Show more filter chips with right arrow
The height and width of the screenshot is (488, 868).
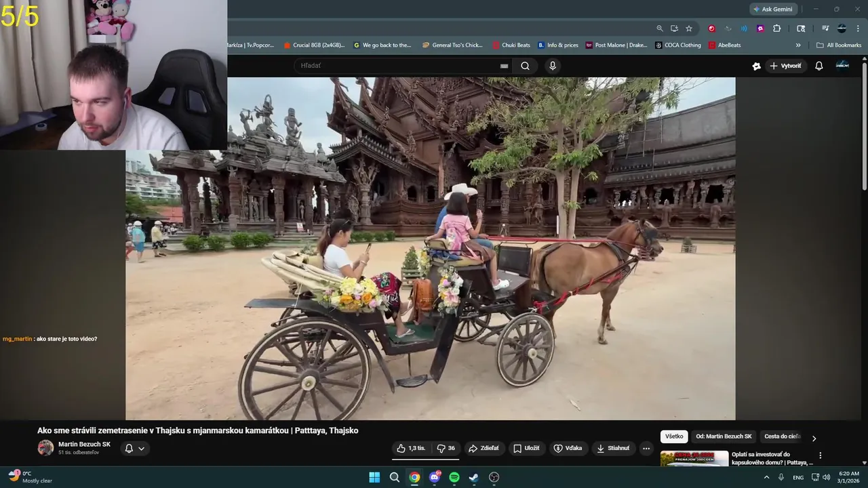(x=814, y=438)
